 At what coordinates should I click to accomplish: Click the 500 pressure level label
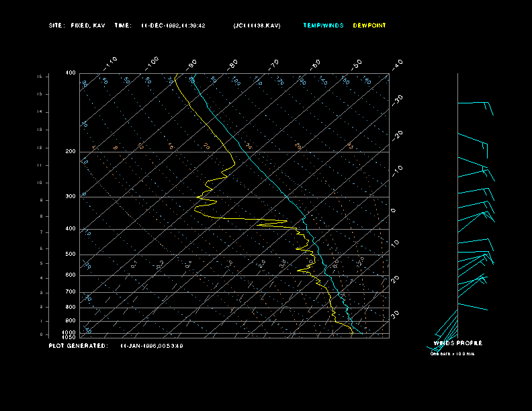pos(71,255)
